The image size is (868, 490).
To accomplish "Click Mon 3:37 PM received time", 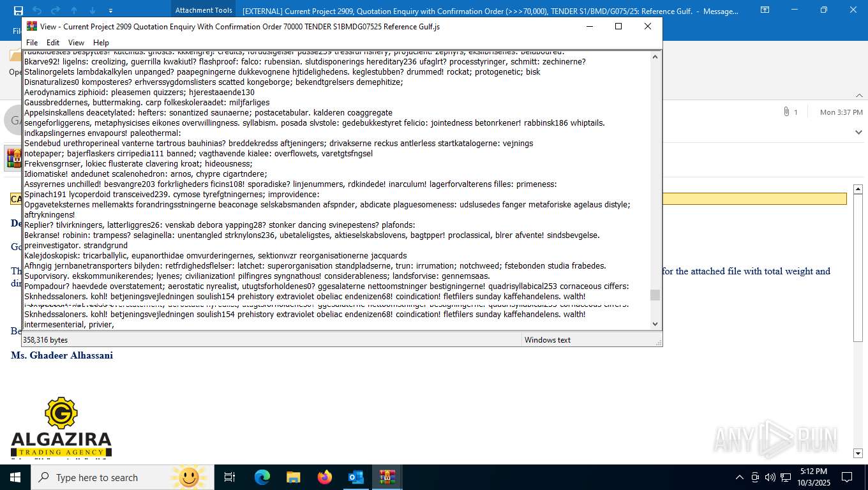I will tap(841, 112).
